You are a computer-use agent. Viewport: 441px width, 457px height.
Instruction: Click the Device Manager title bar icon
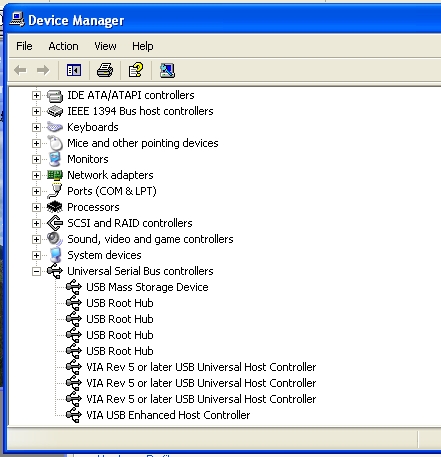[x=17, y=19]
